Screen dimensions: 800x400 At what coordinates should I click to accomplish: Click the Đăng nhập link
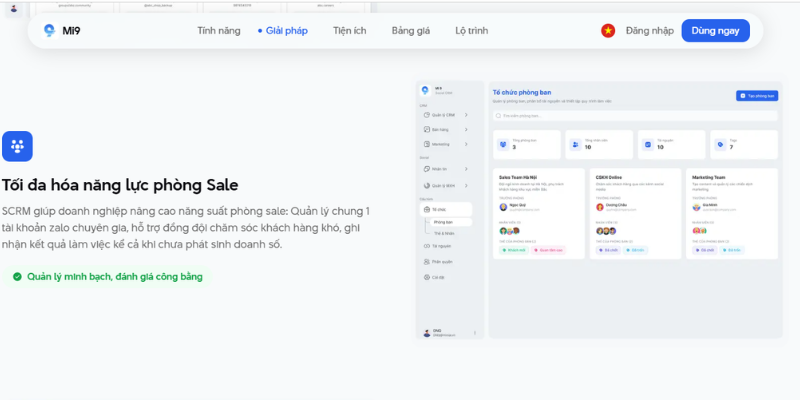pos(649,31)
